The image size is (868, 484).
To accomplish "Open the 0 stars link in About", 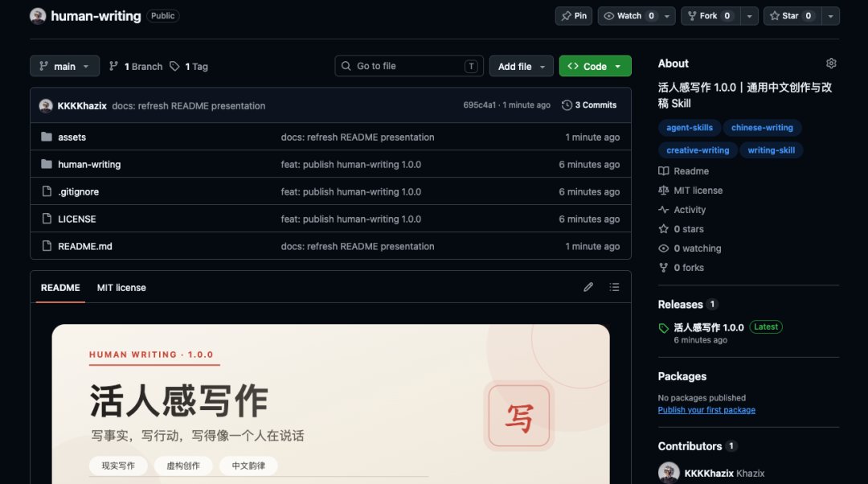I will (681, 229).
